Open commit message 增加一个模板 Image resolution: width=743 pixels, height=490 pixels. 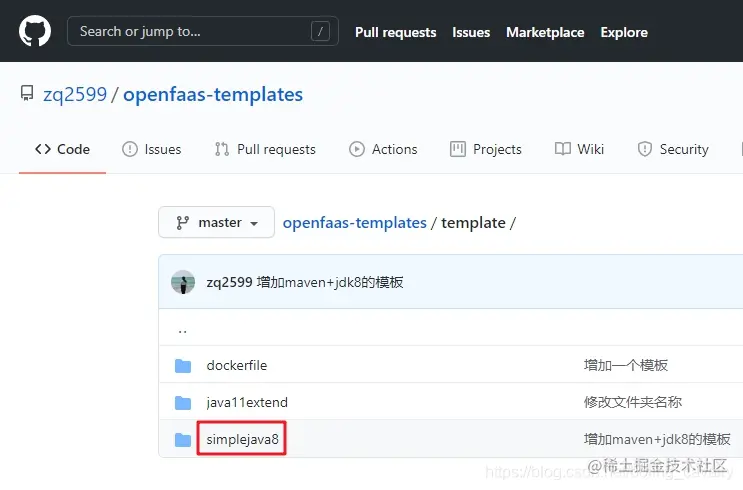pos(626,365)
